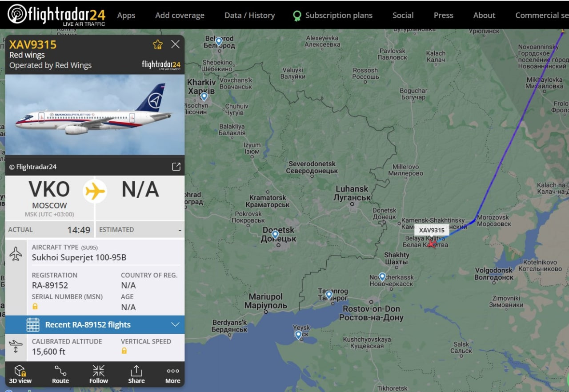Screen dimensions: 569x392
Task: Click the red XAV9315 aircraft on map
Action: point(431,243)
